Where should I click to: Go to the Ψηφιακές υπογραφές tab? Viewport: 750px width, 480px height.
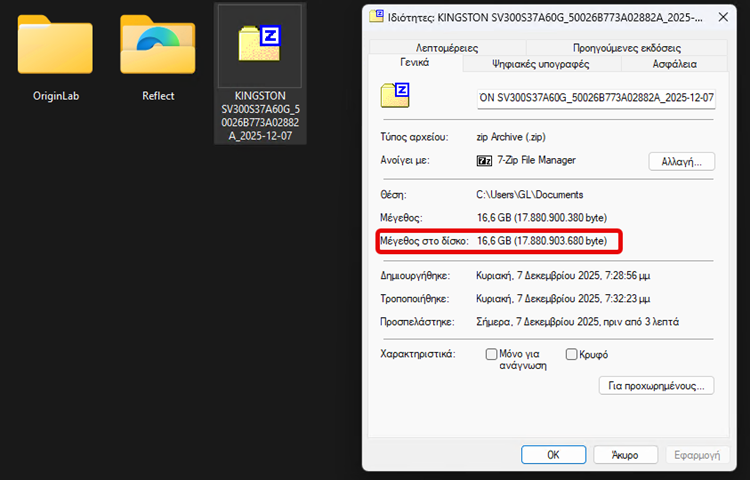pos(541,64)
